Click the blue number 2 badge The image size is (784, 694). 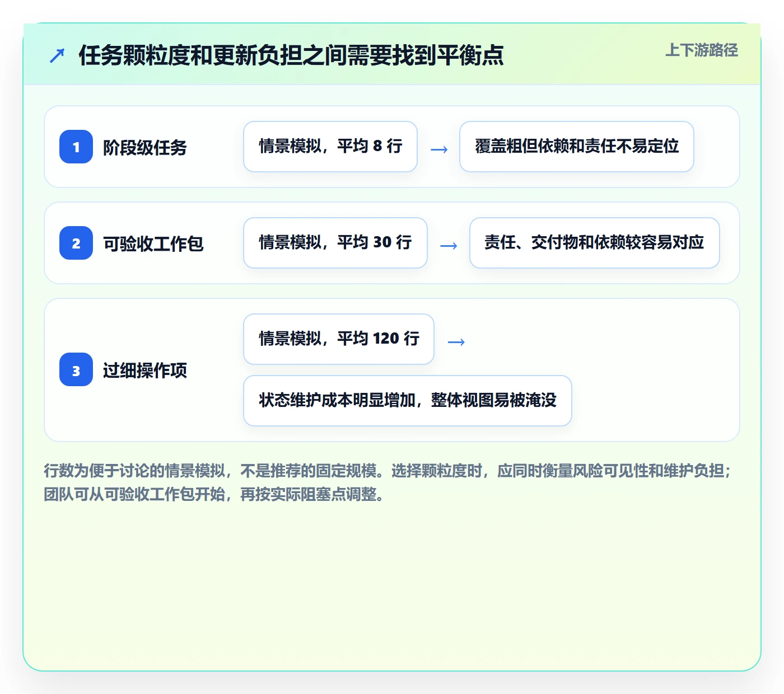click(76, 243)
